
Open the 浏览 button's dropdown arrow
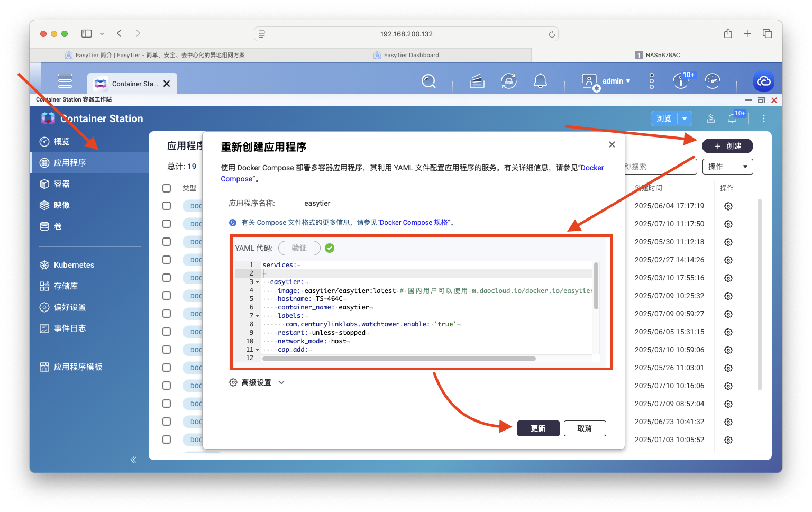683,118
